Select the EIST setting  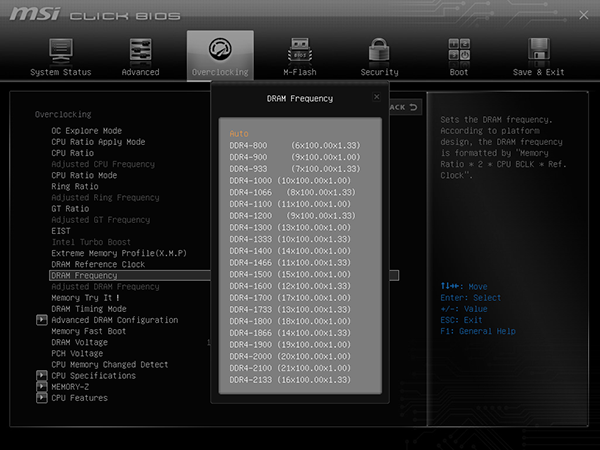pos(61,231)
